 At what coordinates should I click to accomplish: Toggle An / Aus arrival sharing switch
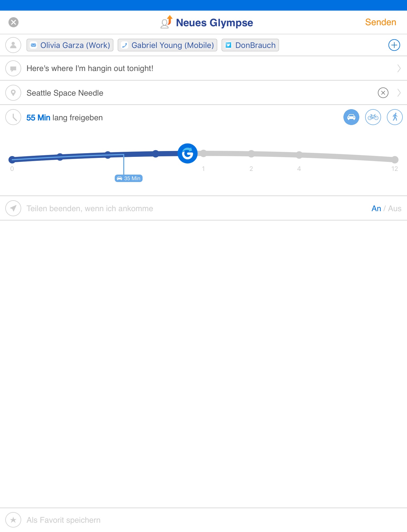[386, 209]
